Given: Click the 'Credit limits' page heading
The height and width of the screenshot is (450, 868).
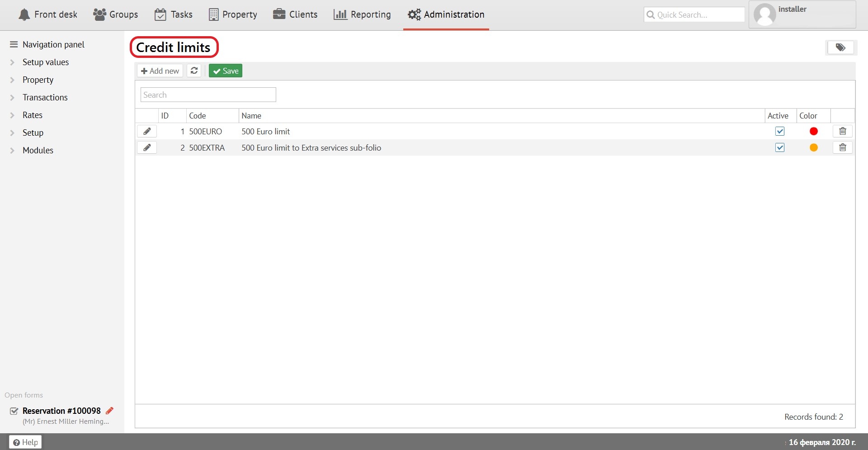Looking at the screenshot, I should tap(173, 47).
